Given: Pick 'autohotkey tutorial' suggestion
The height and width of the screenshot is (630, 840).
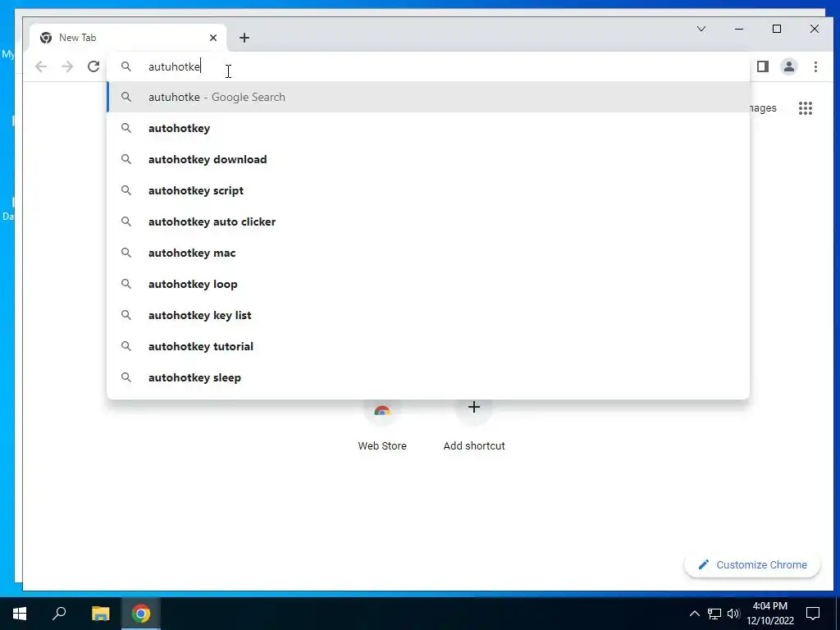Looking at the screenshot, I should click(428, 346).
